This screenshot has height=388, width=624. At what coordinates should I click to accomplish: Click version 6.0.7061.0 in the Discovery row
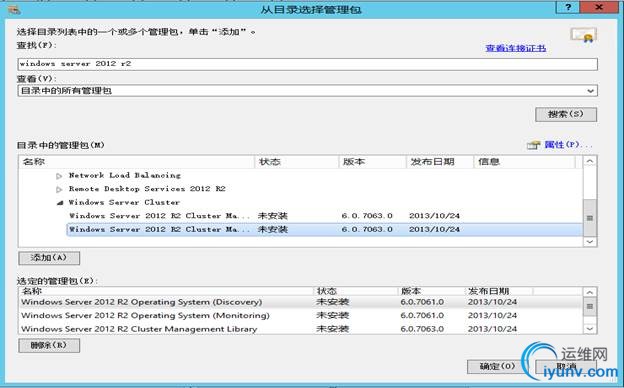(x=422, y=302)
